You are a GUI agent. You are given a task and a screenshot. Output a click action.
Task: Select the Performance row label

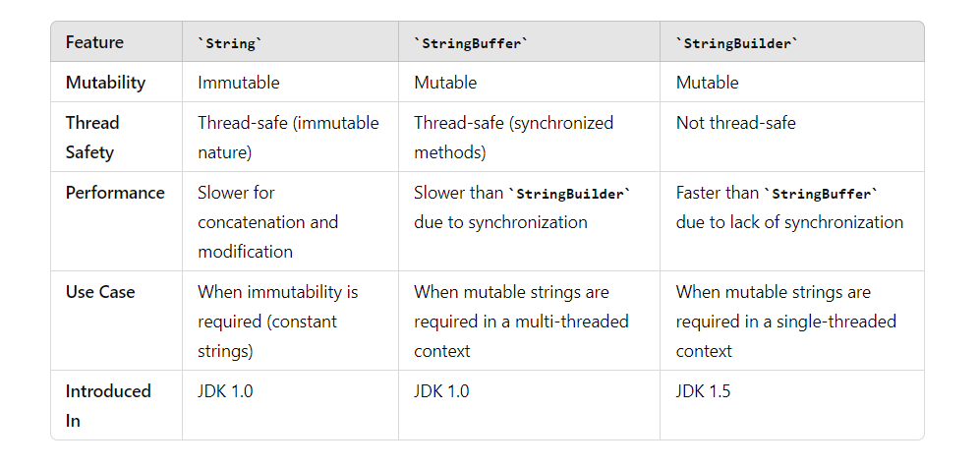(115, 192)
